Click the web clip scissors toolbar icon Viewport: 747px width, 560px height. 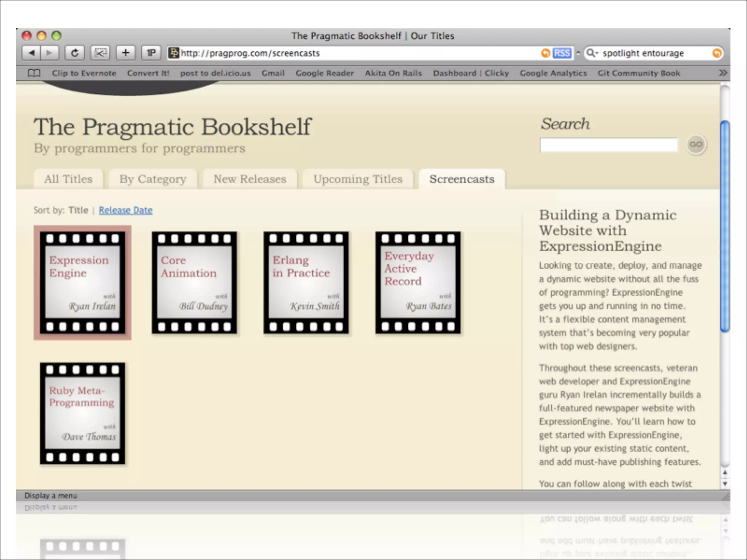coord(100,53)
